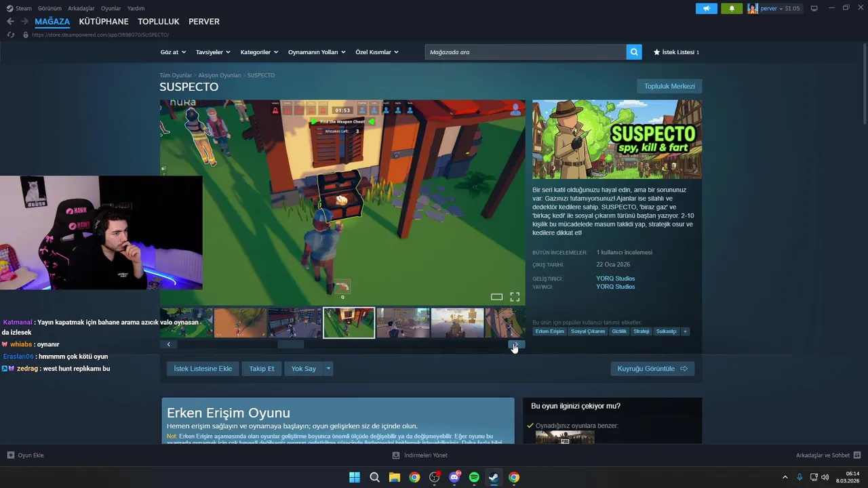The image size is (868, 488).
Task: Select the Suikastçı tag
Action: point(666,331)
